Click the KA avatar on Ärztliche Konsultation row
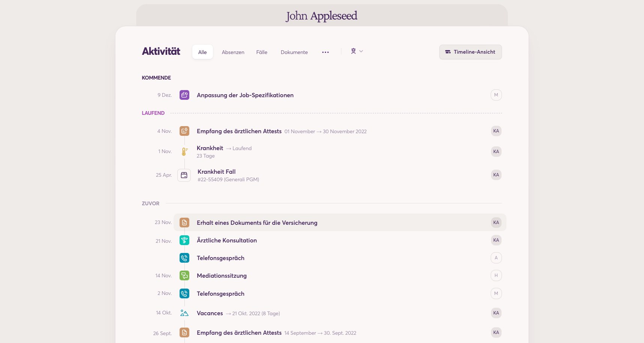The image size is (644, 343). [x=496, y=240]
